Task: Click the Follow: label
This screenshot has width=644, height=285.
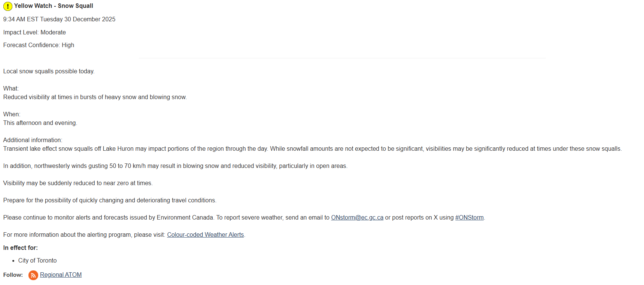Action: coord(13,275)
